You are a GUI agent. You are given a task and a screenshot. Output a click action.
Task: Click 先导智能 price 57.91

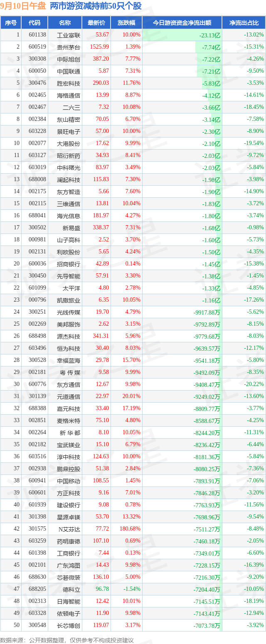coord(103,276)
